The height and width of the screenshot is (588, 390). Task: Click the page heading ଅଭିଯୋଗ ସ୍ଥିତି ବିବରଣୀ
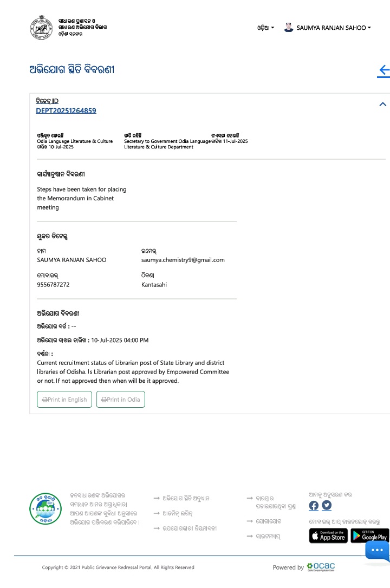tap(72, 69)
